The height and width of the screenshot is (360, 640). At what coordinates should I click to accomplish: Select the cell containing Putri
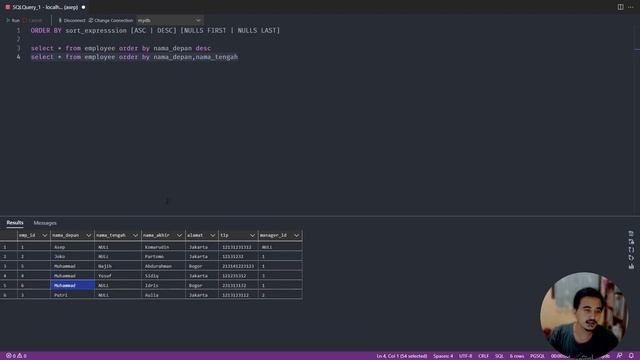tap(72, 295)
